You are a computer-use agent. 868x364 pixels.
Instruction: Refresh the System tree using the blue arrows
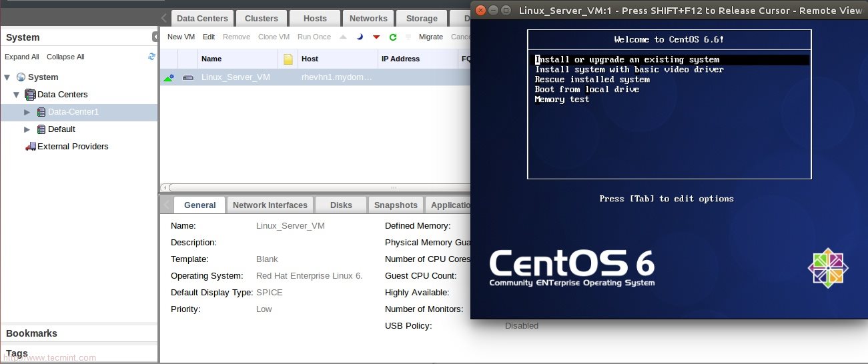[x=151, y=57]
